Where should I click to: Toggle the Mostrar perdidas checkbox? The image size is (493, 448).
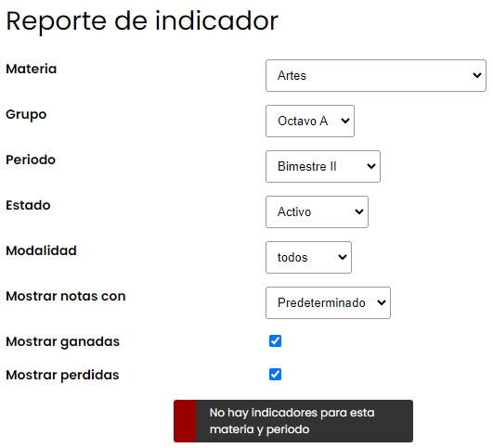pyautogui.click(x=275, y=374)
